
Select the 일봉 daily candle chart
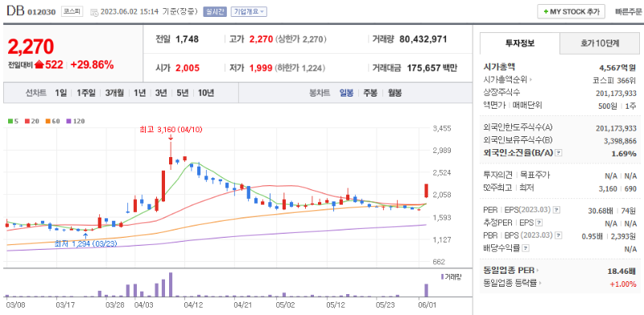(x=346, y=93)
